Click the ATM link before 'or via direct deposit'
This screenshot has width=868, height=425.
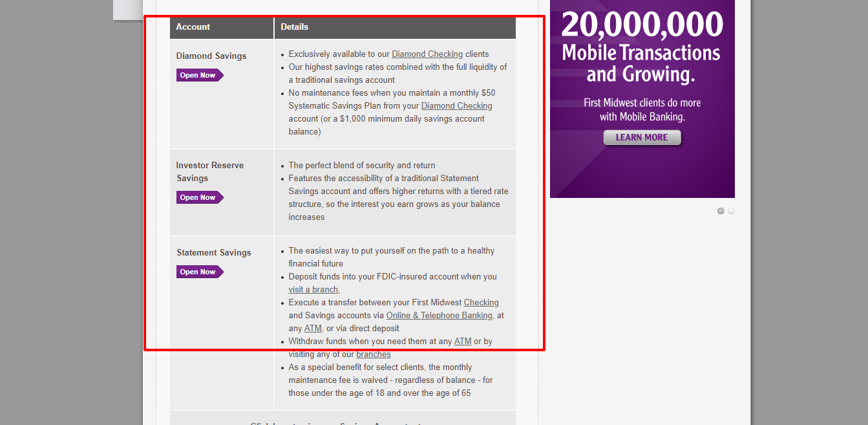point(313,329)
